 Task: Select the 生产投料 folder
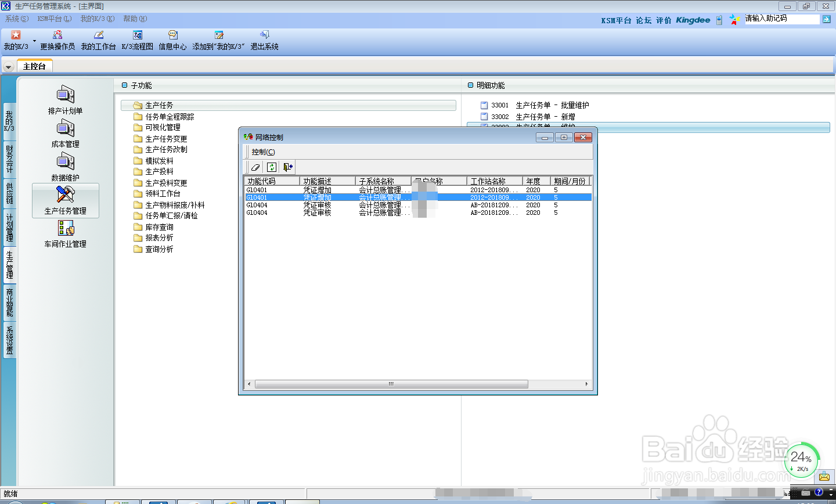click(x=153, y=171)
